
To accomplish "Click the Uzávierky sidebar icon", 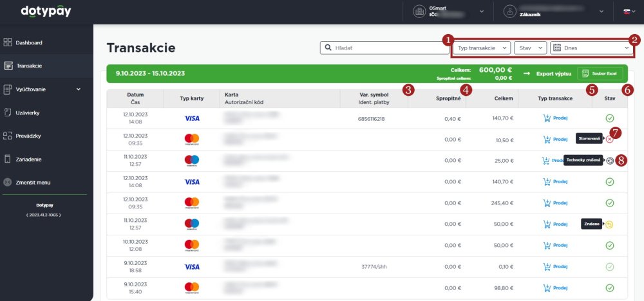I will pos(7,113).
